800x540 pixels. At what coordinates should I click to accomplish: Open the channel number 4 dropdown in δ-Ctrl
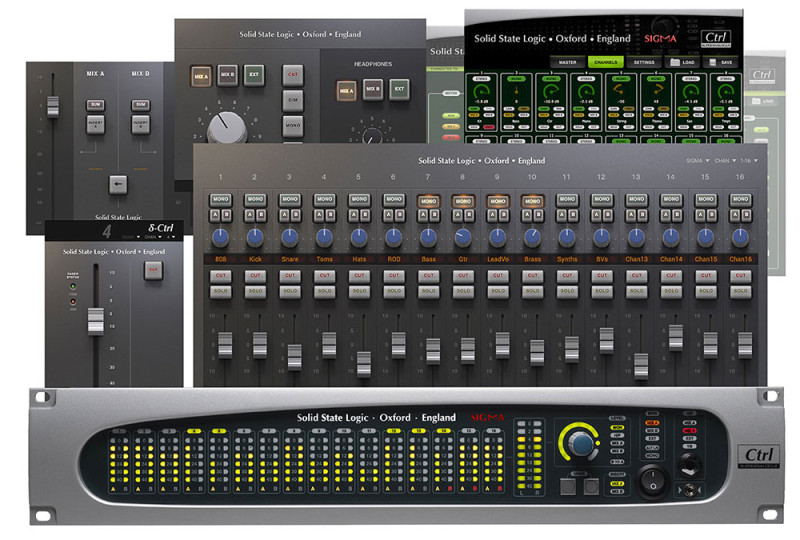coord(170,237)
